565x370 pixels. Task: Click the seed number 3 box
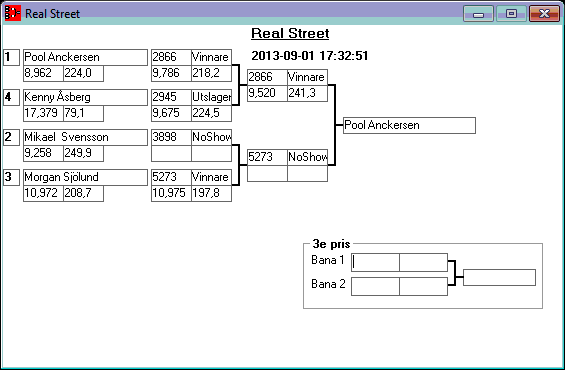(x=12, y=177)
